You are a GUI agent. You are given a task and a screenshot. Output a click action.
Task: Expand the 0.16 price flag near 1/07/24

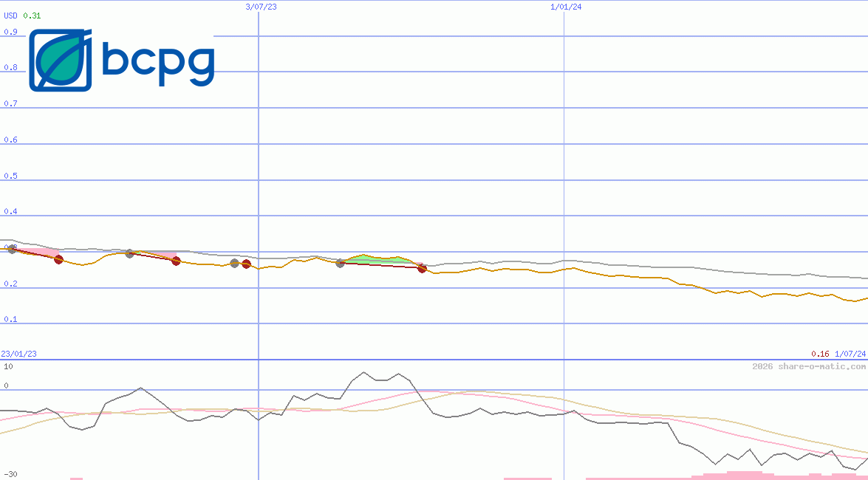[819, 354]
